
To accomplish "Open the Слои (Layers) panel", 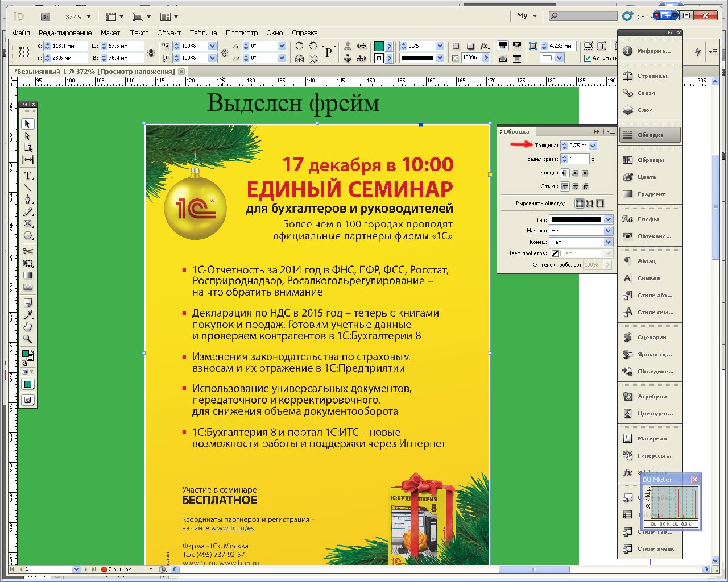I will [650, 110].
